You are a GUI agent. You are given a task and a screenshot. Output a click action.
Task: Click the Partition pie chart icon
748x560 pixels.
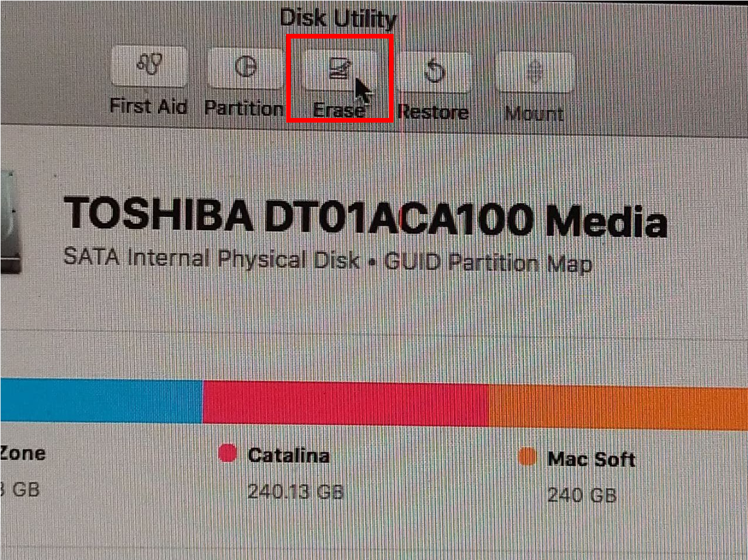point(246,67)
